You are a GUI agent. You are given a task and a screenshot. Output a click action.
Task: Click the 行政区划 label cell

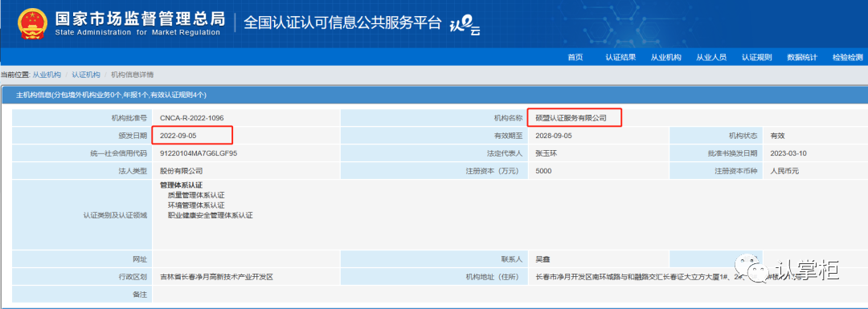tap(83, 276)
